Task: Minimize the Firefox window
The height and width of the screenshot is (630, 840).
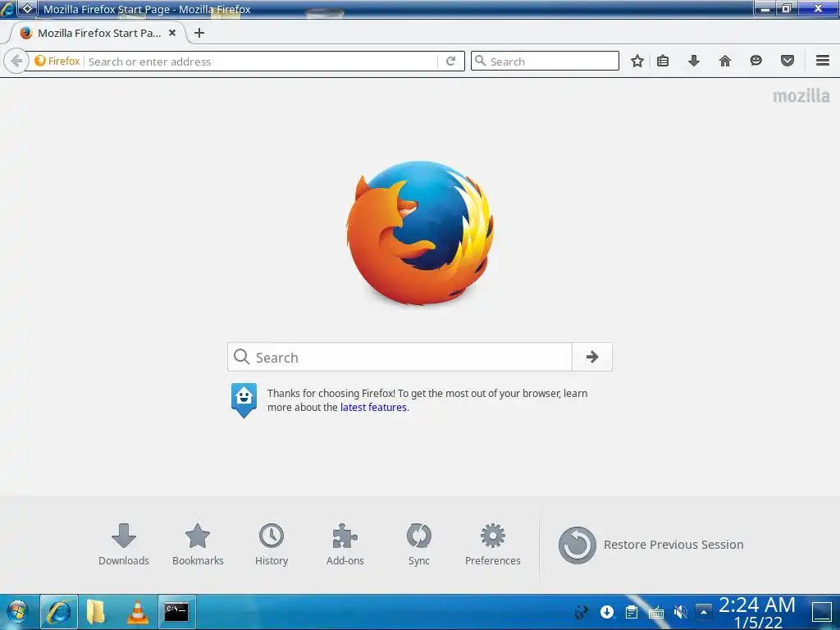Action: [765, 8]
